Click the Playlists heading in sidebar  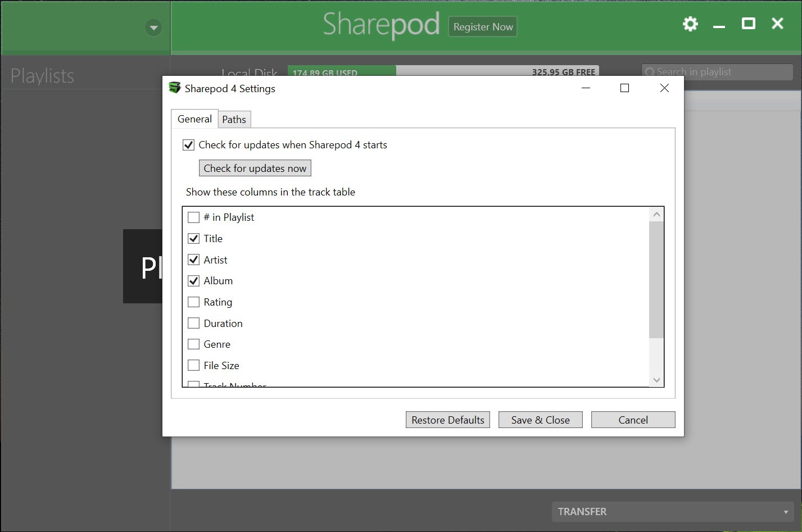(42, 76)
